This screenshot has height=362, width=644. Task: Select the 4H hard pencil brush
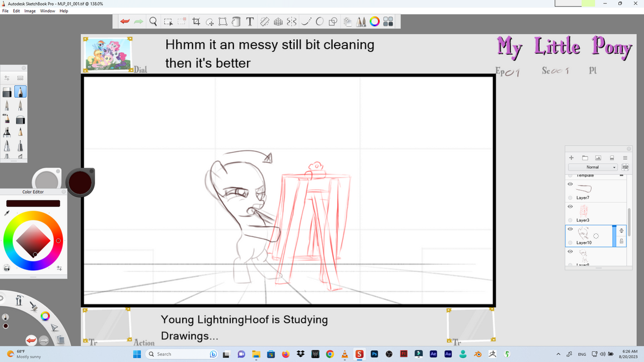7,119
